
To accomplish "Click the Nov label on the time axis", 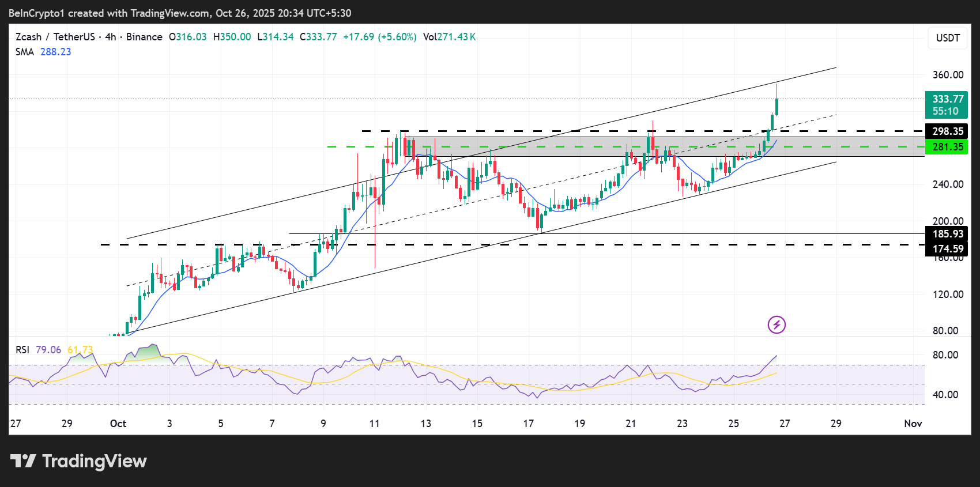I will [x=913, y=424].
